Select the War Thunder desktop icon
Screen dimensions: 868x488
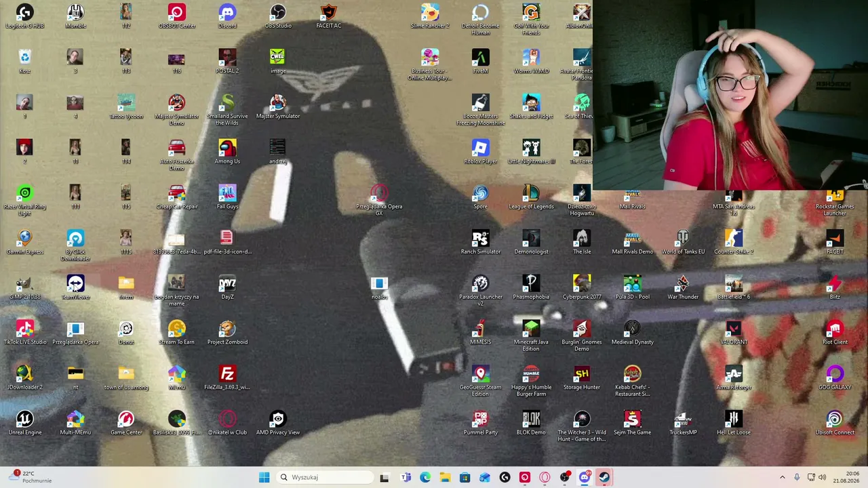[683, 288]
